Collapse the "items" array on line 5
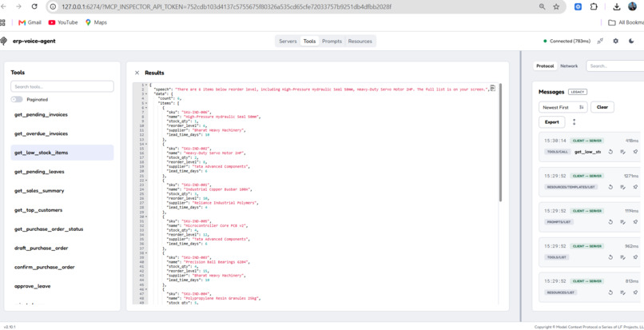 click(147, 103)
